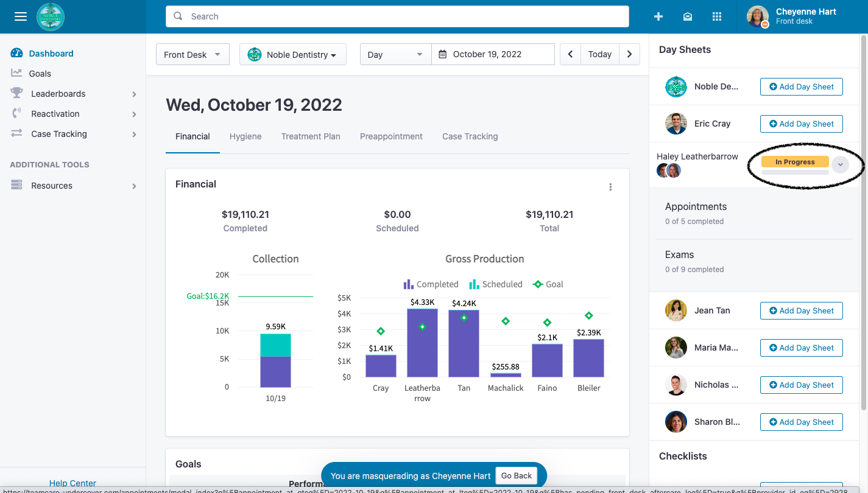
Task: Click the plus add icon in header
Action: [x=658, y=16]
